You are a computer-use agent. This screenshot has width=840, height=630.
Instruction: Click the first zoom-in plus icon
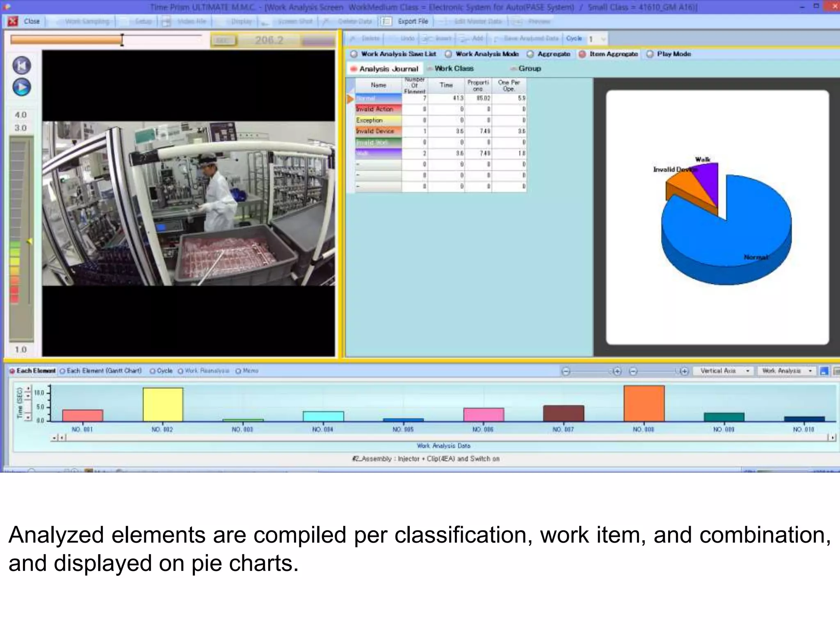tap(617, 371)
